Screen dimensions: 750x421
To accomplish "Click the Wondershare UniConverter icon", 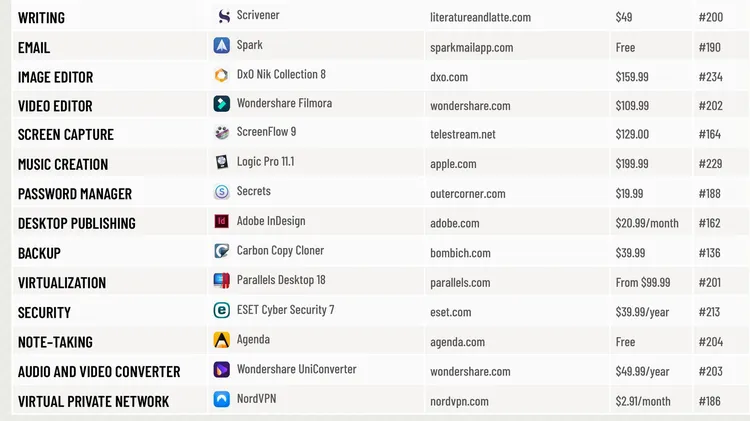I will click(222, 370).
